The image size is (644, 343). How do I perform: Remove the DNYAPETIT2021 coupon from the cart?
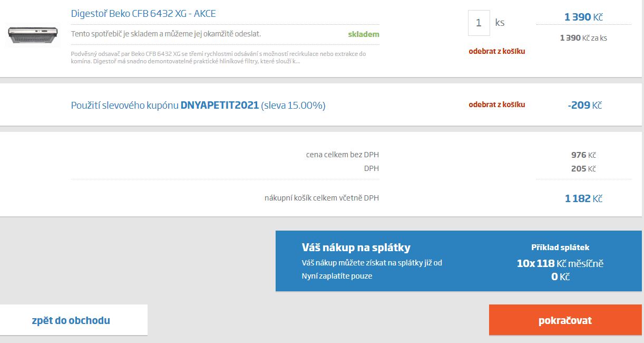pyautogui.click(x=497, y=104)
